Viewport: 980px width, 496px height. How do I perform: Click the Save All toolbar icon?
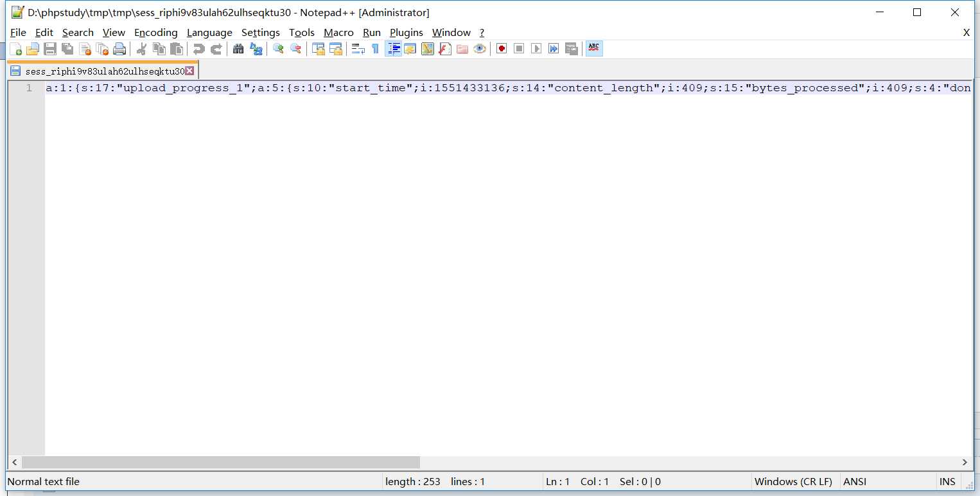click(67, 49)
